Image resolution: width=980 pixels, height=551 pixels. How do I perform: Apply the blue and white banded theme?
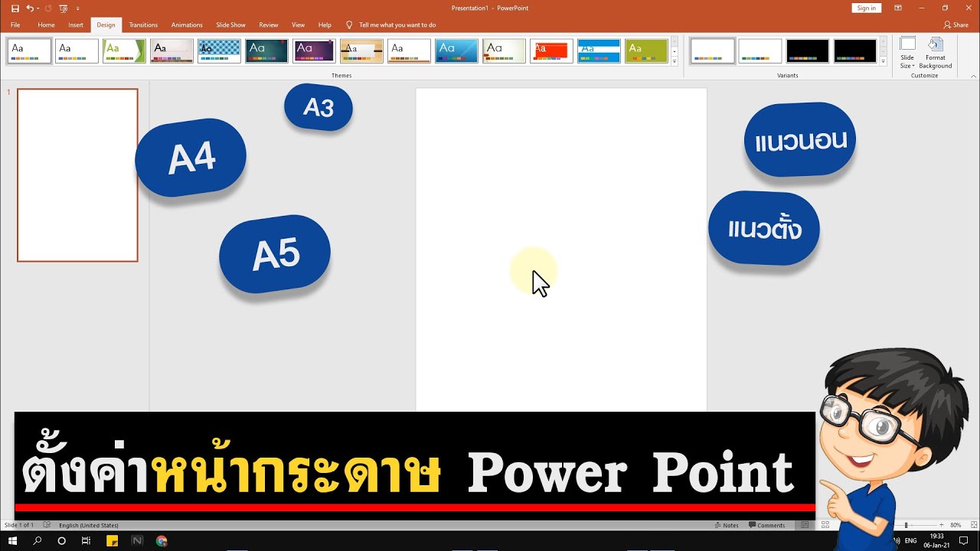(599, 51)
